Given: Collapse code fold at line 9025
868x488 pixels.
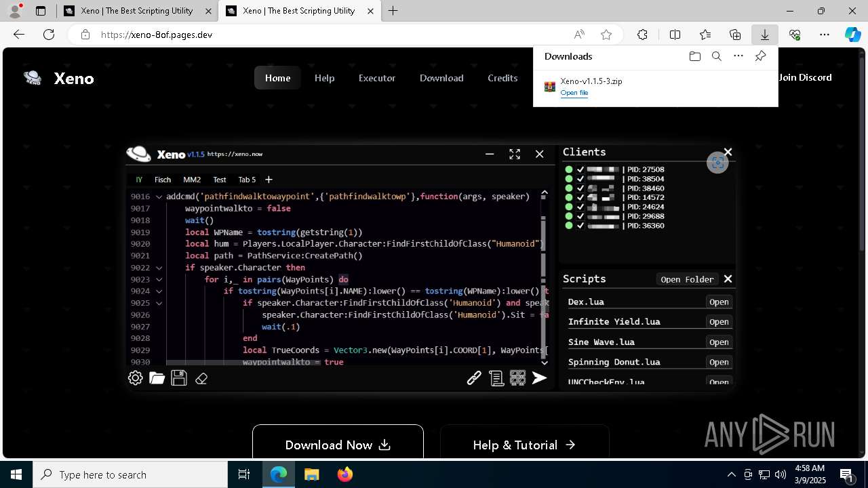Looking at the screenshot, I should tap(159, 303).
